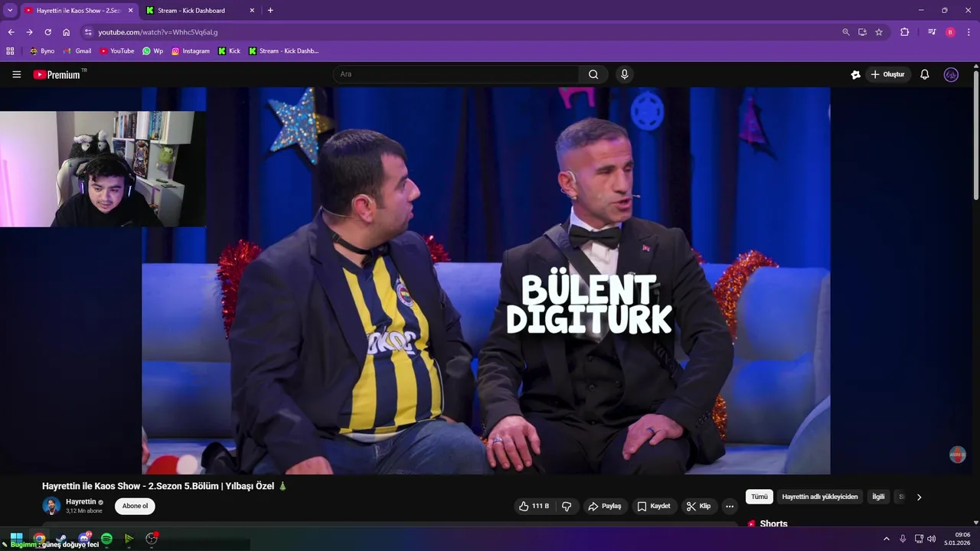Bookmark this page with the star
980x551 pixels.
pos(879,32)
